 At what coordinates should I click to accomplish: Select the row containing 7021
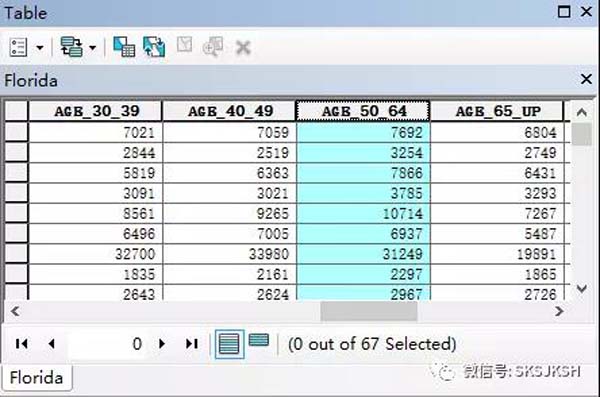click(16, 132)
